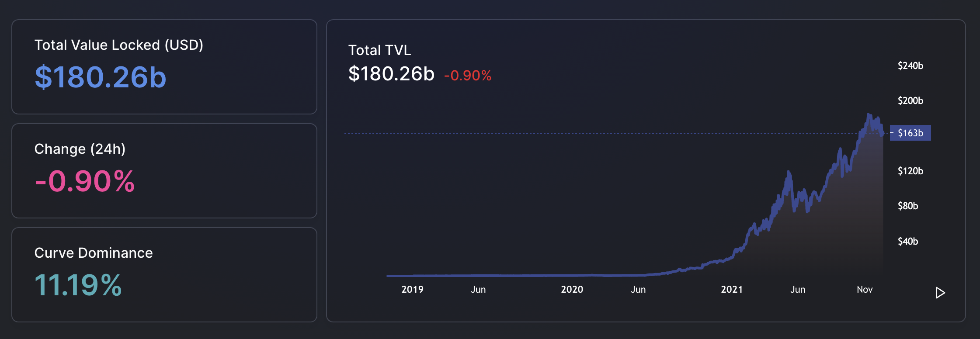Click the play arrow below the chart
Image resolution: width=980 pixels, height=339 pixels.
[x=938, y=293]
